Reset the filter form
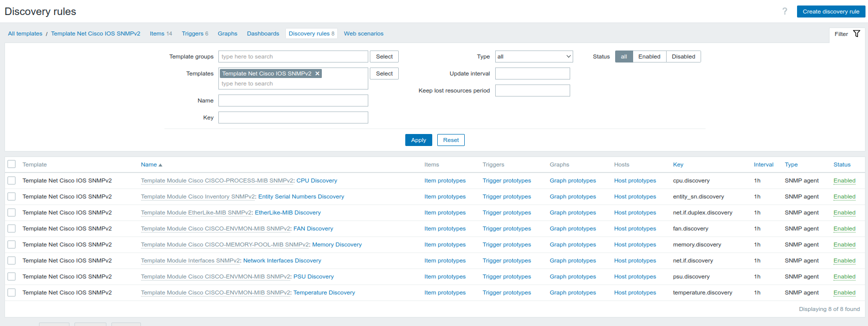 [x=451, y=140]
